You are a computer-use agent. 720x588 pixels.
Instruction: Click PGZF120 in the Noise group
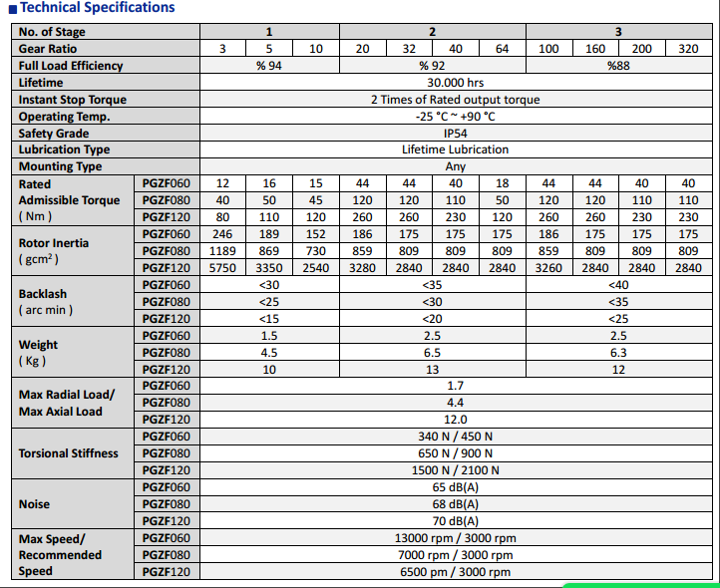(167, 521)
